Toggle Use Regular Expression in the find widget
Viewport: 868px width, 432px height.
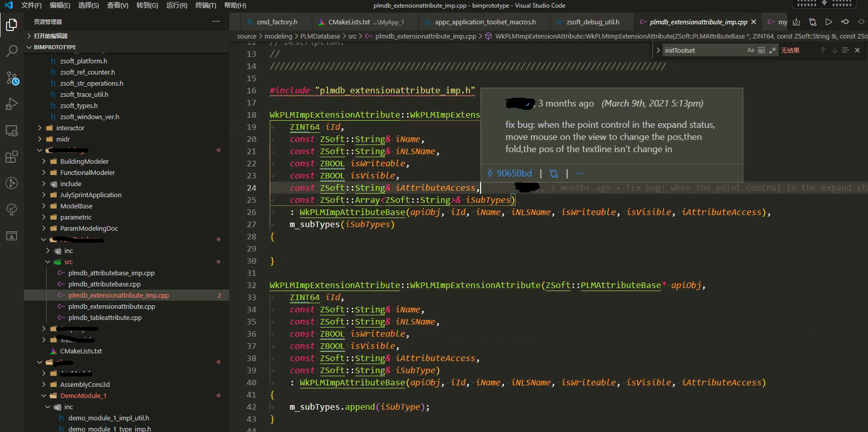point(772,50)
